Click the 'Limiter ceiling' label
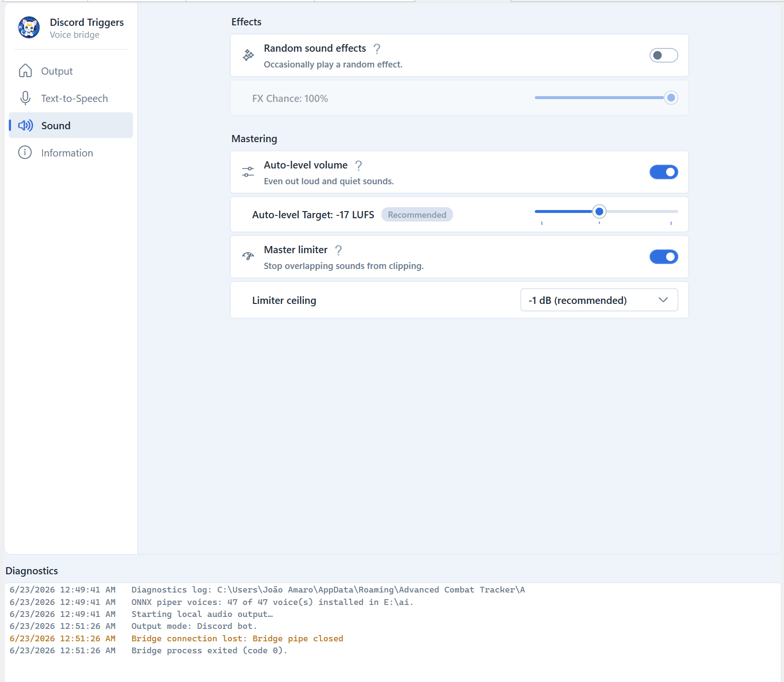 (x=284, y=301)
